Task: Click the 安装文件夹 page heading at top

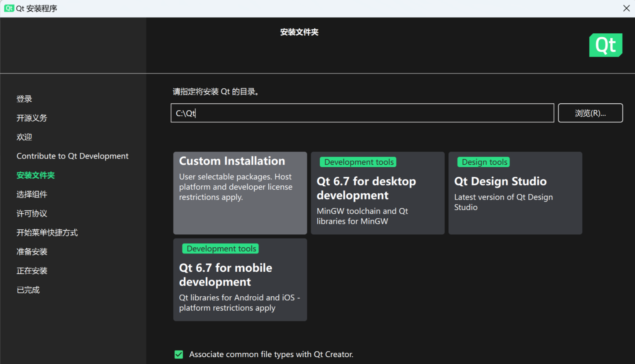Action: pyautogui.click(x=299, y=32)
